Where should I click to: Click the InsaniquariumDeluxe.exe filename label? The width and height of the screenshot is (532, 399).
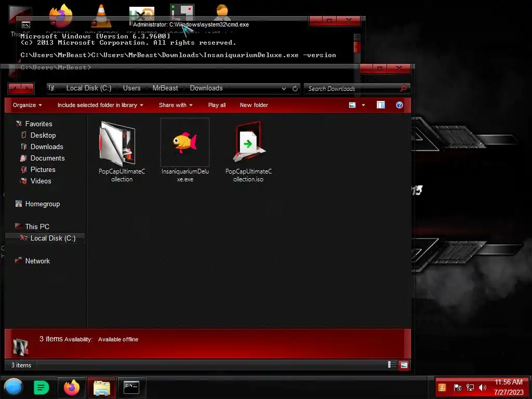[185, 175]
